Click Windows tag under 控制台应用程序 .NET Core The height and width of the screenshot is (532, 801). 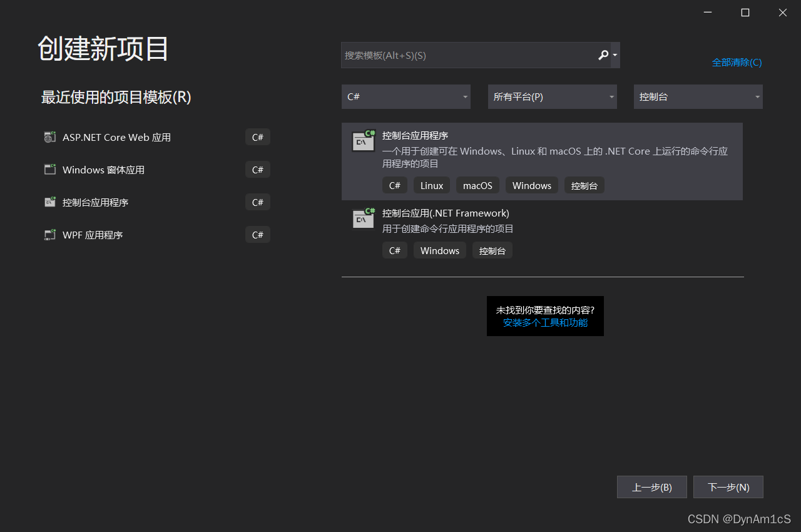point(532,185)
